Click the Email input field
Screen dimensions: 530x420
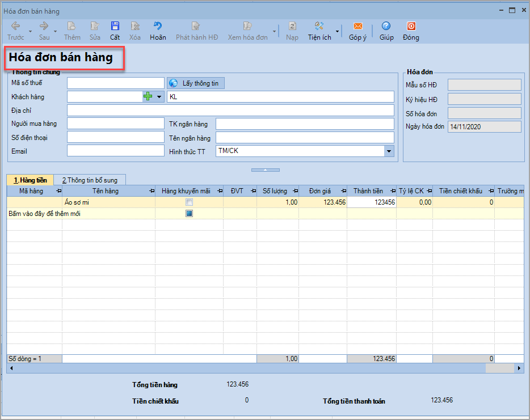(116, 151)
